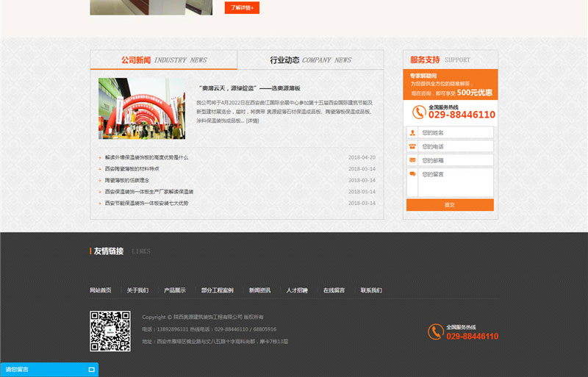588x377 pixels.
Task: Click the person icon beside name field
Action: click(412, 133)
